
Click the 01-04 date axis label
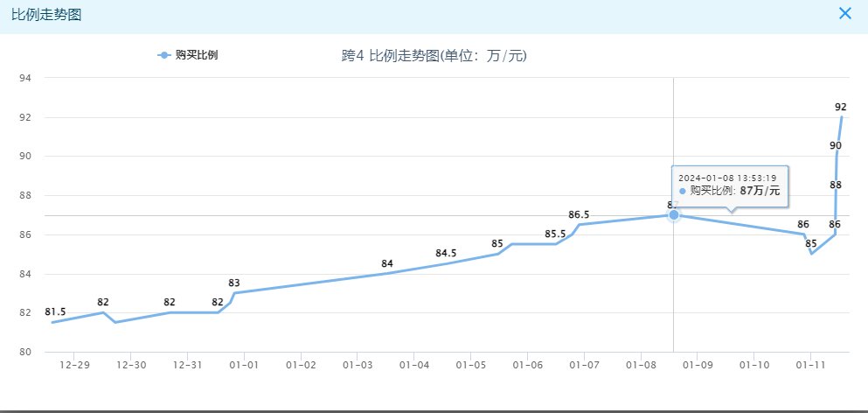point(414,365)
